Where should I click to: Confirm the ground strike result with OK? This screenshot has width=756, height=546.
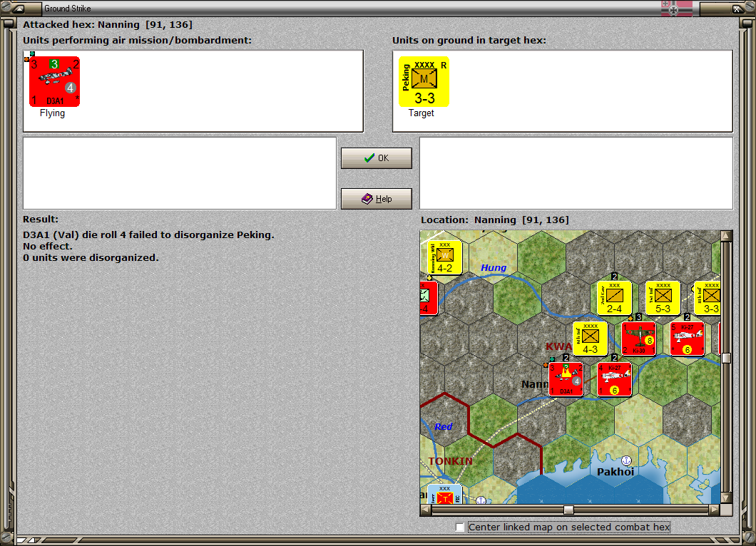377,158
